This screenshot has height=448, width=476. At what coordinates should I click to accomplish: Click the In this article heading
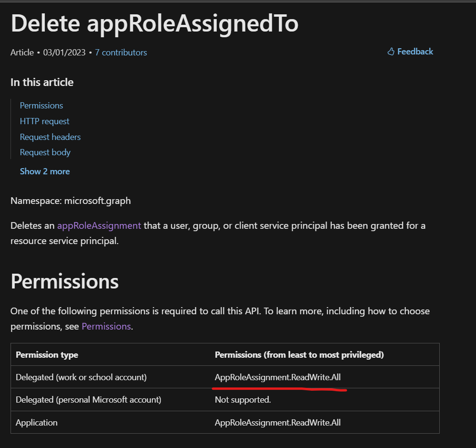[42, 82]
